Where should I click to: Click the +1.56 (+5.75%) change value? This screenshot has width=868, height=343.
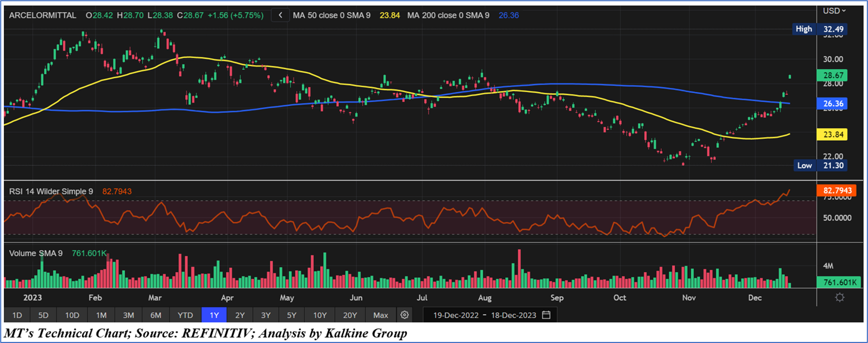235,15
